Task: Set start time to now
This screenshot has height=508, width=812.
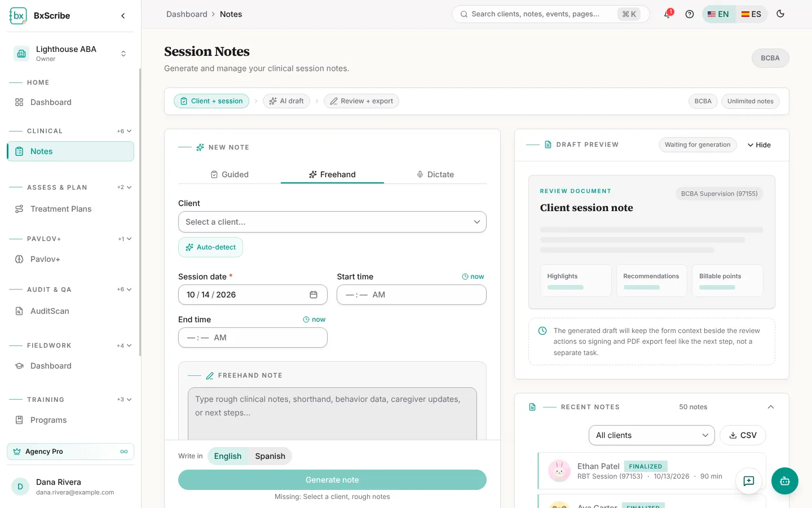Action: (473, 277)
